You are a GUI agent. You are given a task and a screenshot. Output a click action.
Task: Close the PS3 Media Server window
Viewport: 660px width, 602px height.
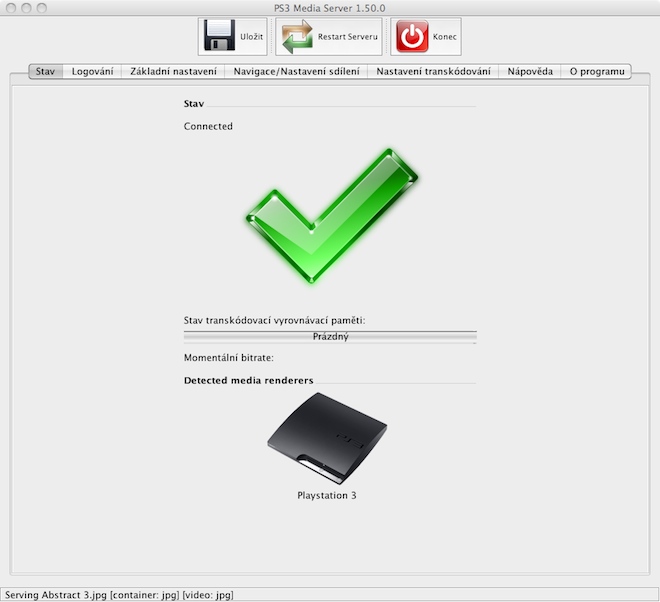point(11,8)
